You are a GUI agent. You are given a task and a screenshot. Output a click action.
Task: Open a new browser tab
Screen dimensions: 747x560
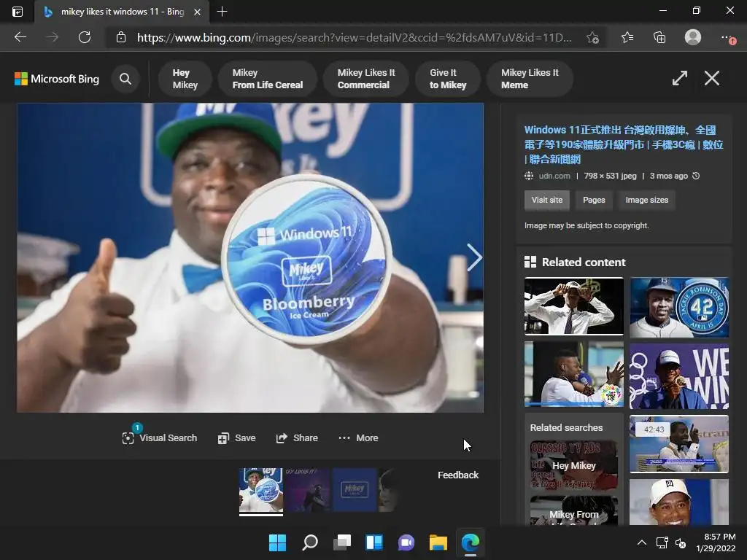222,12
